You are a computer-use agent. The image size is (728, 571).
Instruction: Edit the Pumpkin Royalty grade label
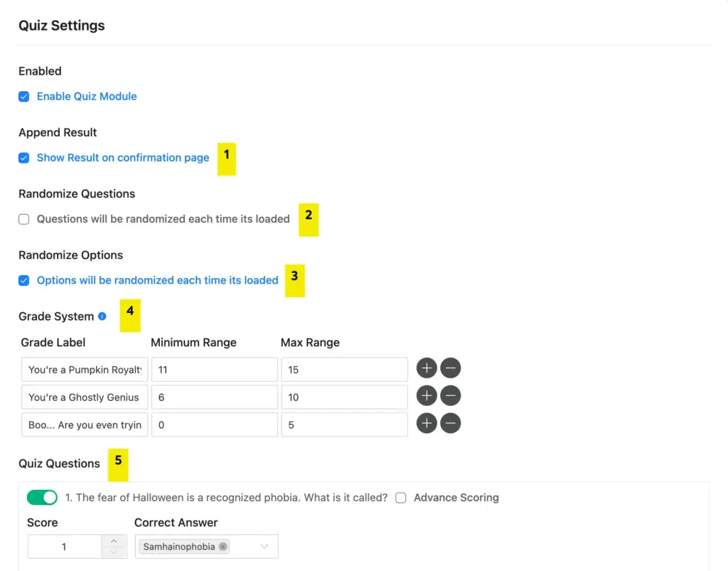(83, 369)
